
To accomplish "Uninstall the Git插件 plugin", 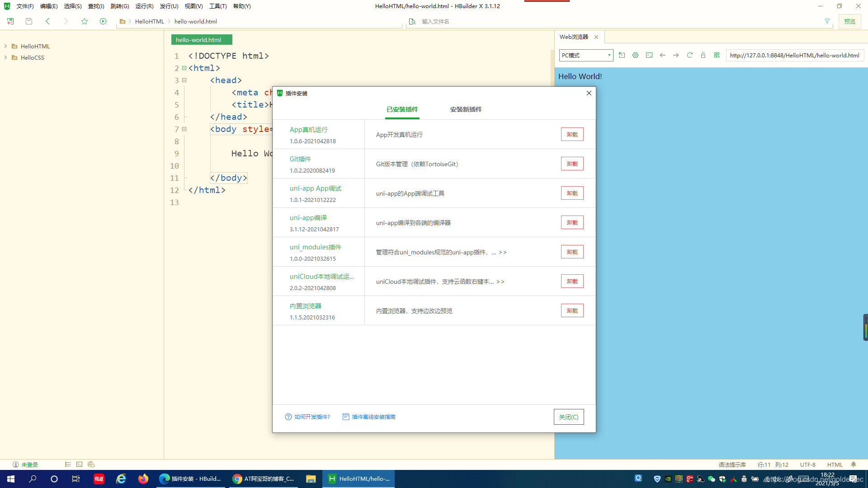I will (572, 164).
